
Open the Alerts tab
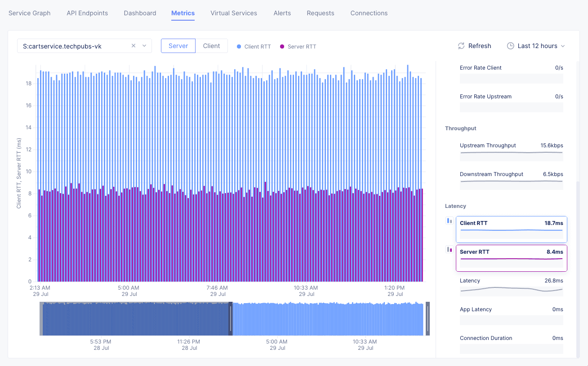pyautogui.click(x=282, y=13)
